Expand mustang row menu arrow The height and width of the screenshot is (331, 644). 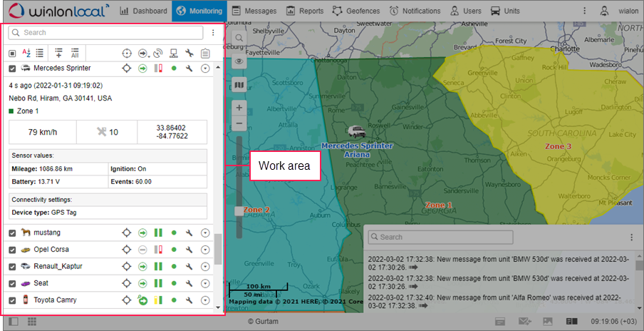click(x=205, y=233)
